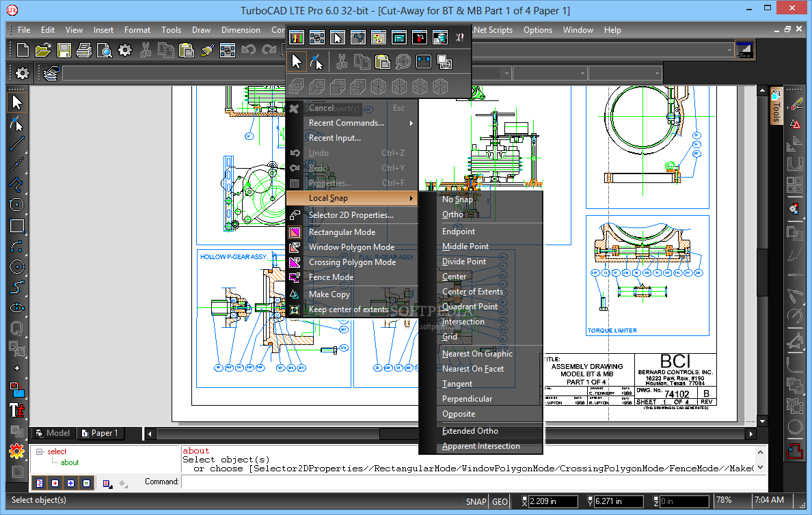Open the dropdown arrow at far right of property toolbar
The image size is (812, 515).
pyautogui.click(x=657, y=73)
